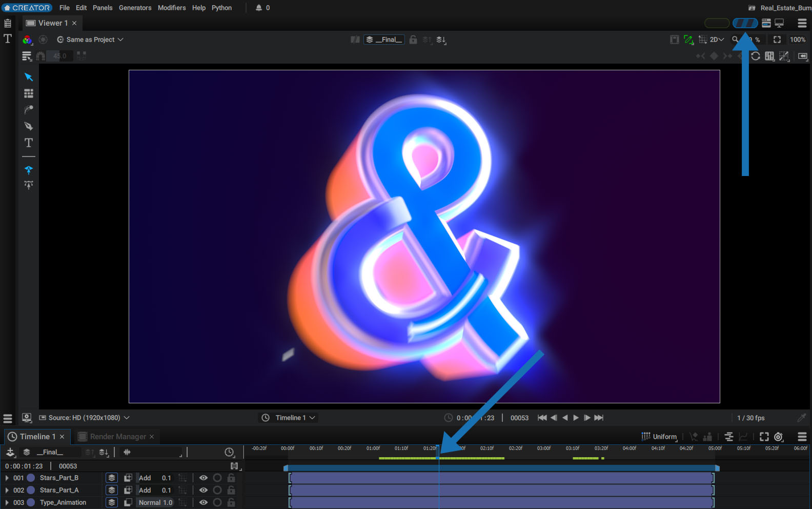The width and height of the screenshot is (812, 509).
Task: Open the File menu
Action: [x=65, y=8]
